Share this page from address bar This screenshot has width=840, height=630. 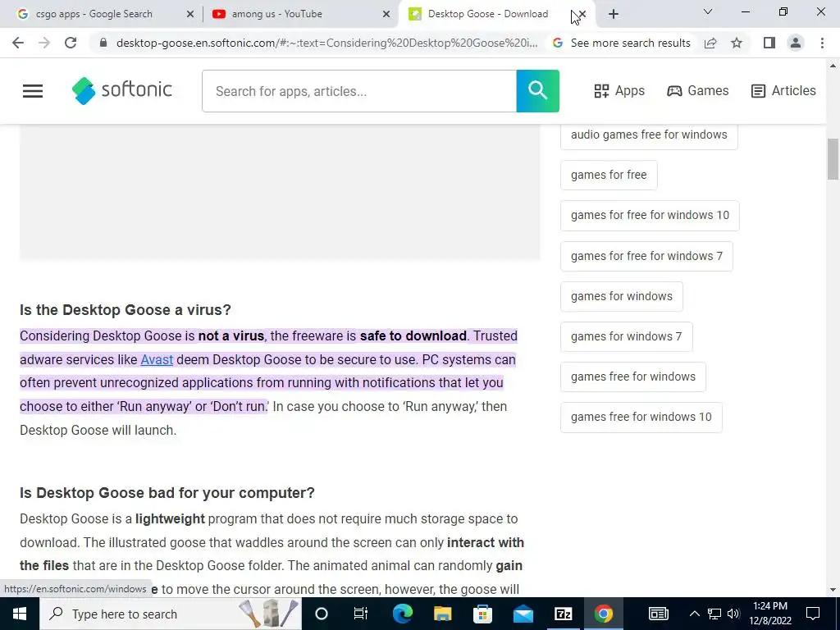pos(710,43)
